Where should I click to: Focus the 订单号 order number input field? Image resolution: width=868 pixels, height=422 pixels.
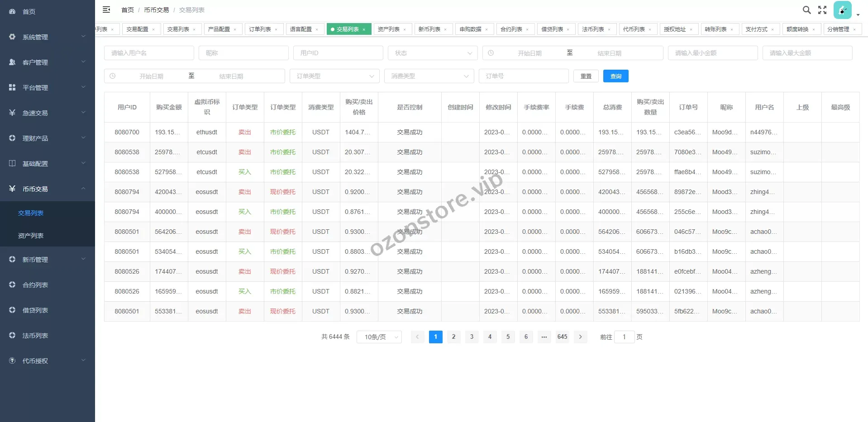point(523,76)
